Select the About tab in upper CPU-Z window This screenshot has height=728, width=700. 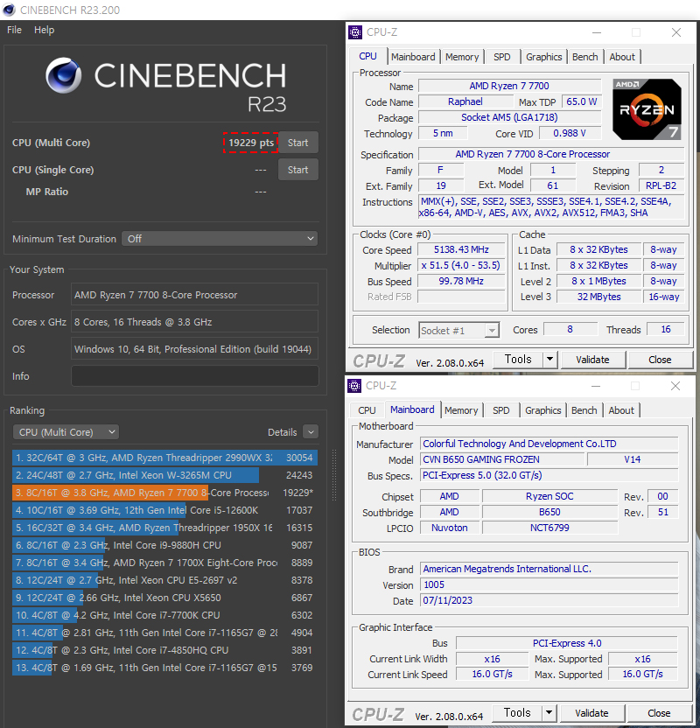[x=622, y=57]
